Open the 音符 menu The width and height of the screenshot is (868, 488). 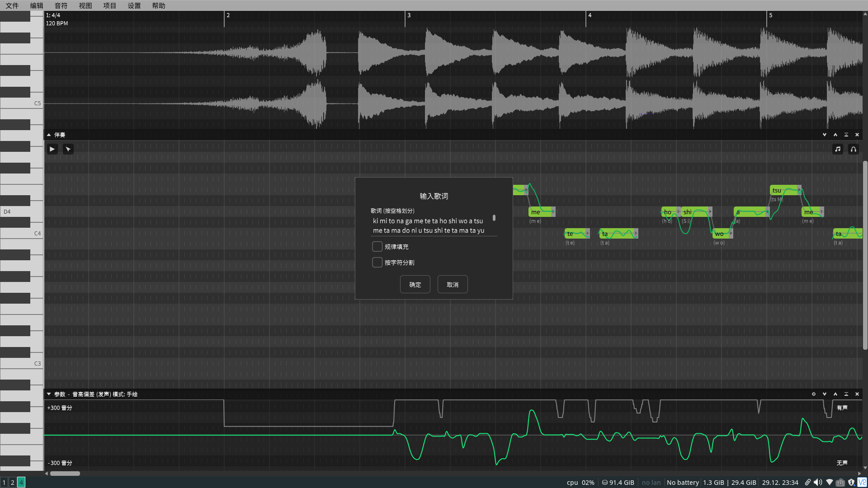tap(61, 5)
